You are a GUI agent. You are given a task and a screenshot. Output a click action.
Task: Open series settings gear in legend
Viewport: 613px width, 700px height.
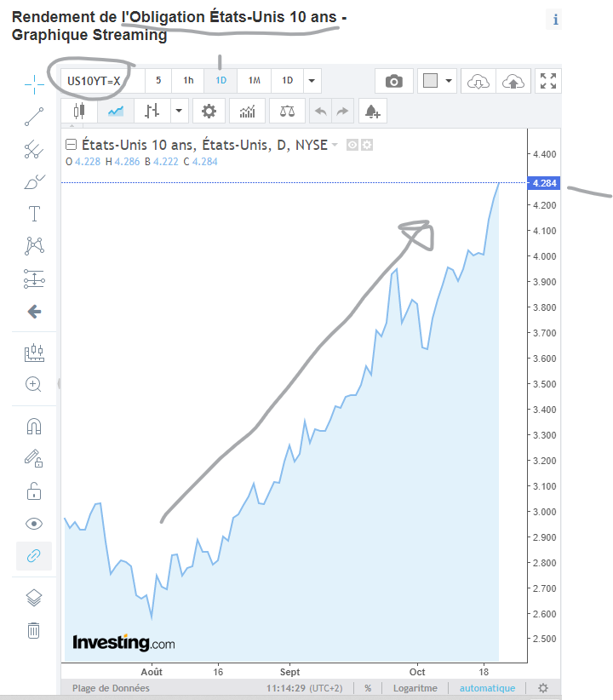pyautogui.click(x=367, y=145)
